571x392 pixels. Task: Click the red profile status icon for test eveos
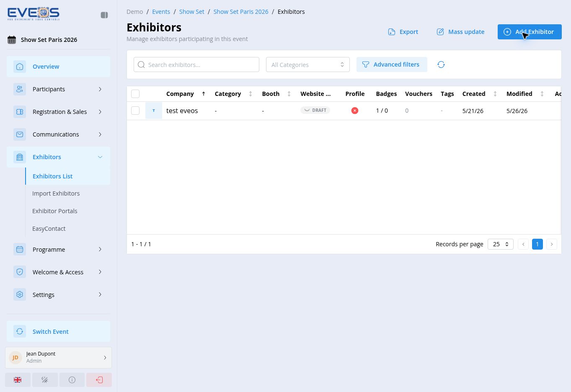355,111
